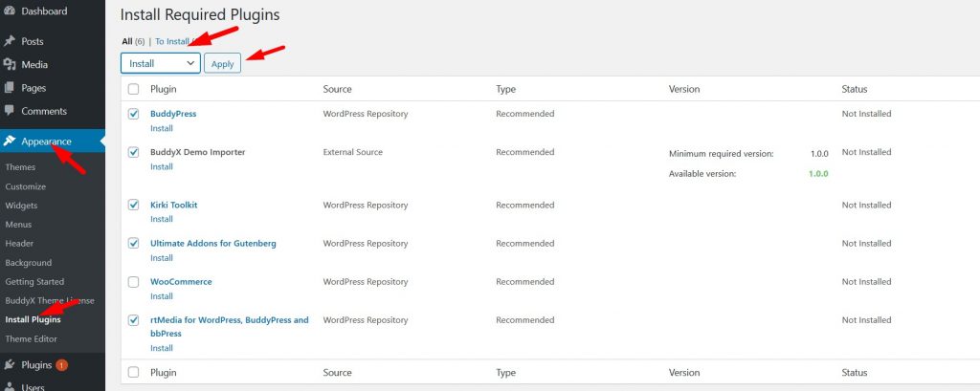
Task: Uncheck the Kirki Toolkit checkbox
Action: coord(133,205)
